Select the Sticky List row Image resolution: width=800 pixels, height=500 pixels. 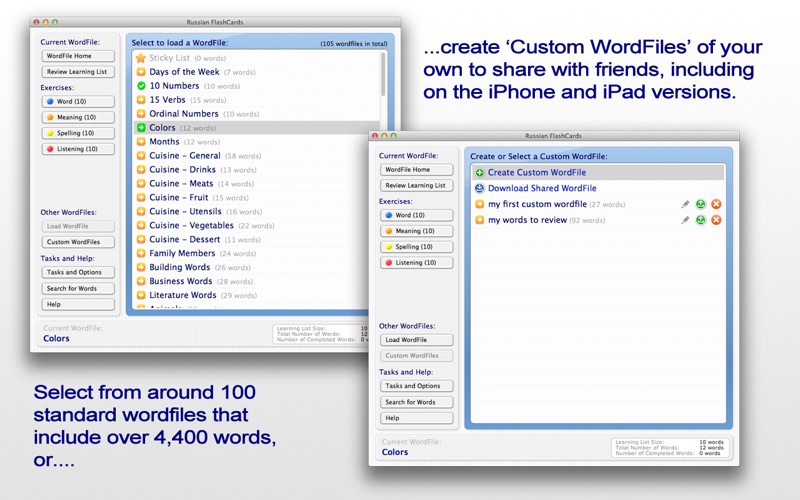click(x=257, y=58)
